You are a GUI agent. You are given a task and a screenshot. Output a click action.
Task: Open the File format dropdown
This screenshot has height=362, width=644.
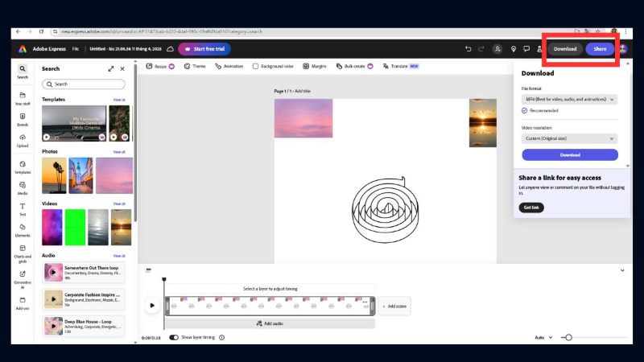(569, 99)
